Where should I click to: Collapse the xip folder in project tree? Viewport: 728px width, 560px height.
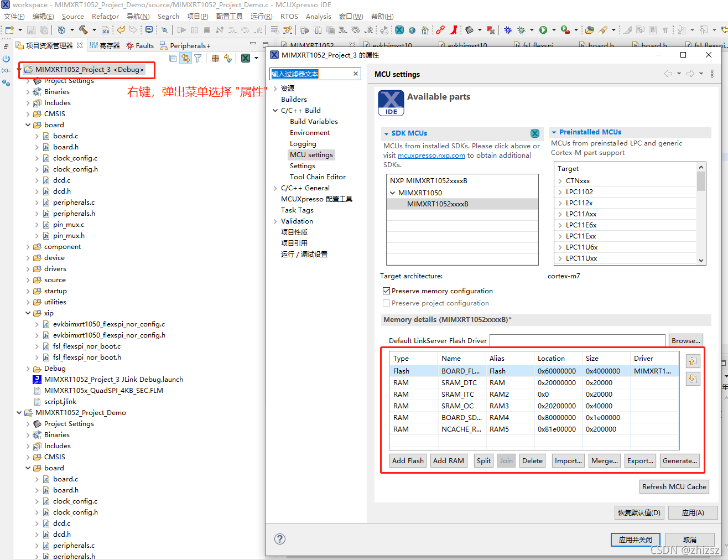(x=28, y=313)
